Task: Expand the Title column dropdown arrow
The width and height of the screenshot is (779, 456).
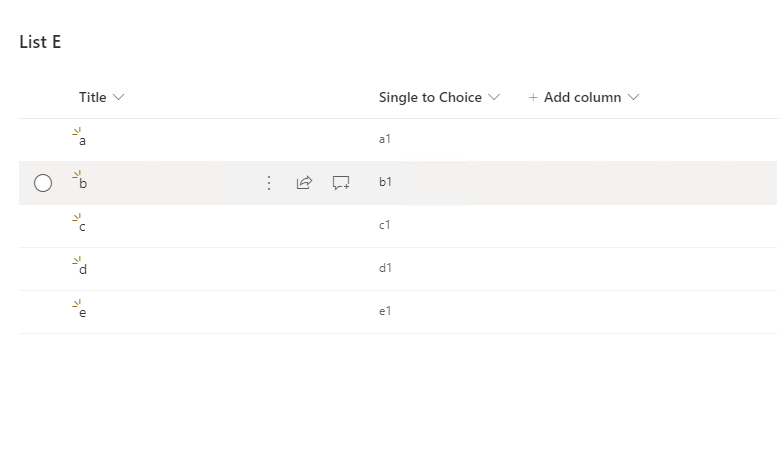Action: tap(119, 97)
